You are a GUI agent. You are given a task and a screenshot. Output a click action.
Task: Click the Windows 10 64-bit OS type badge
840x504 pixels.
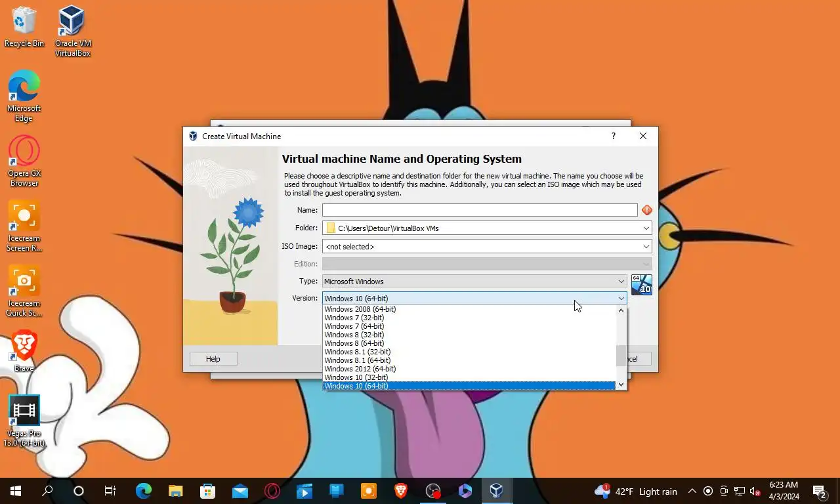[x=641, y=285]
